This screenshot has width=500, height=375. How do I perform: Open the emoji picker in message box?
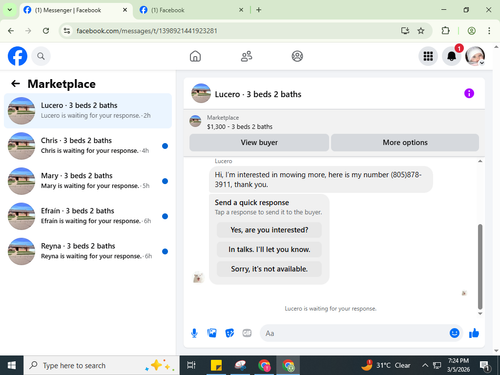coord(454,333)
